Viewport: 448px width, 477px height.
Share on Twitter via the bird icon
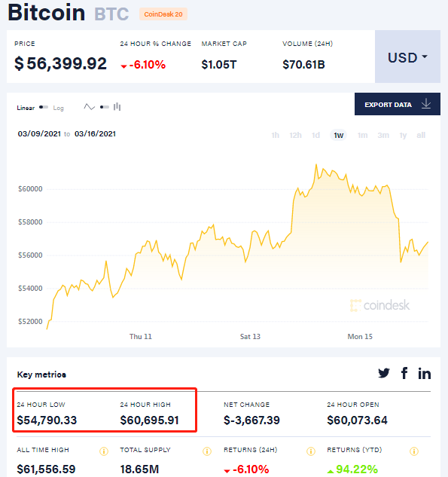(x=384, y=373)
